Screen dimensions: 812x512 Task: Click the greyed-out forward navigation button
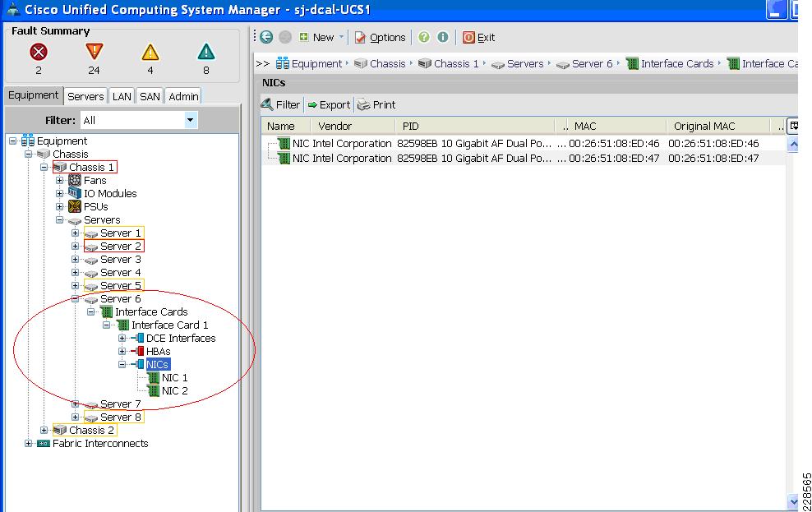click(285, 37)
